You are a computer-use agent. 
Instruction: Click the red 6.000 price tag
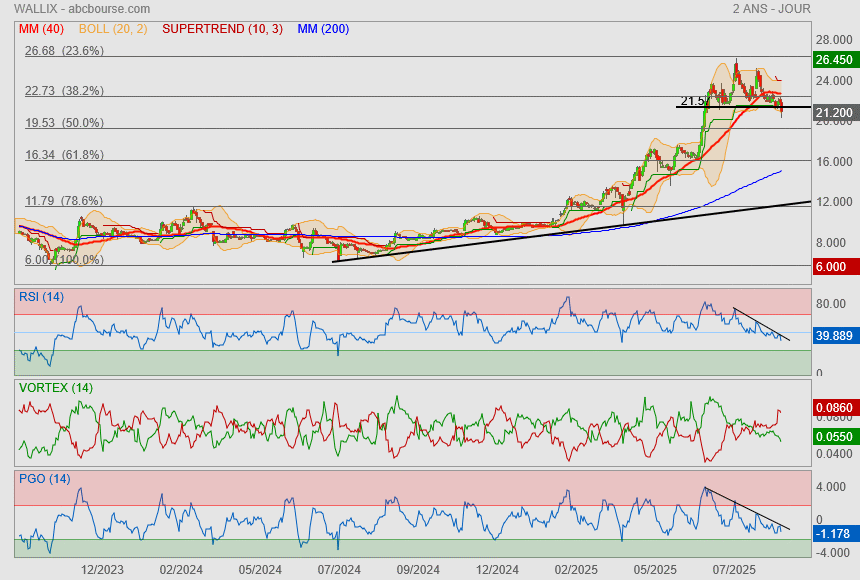click(x=833, y=267)
